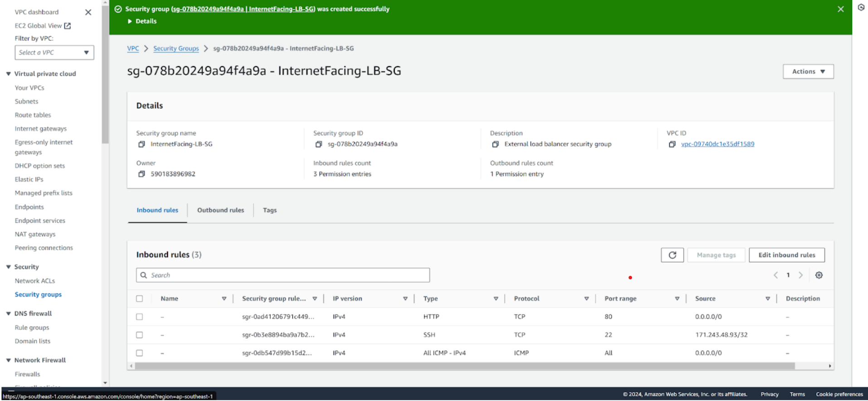Open Your VPCs in sidebar
868x401 pixels.
pos(29,88)
